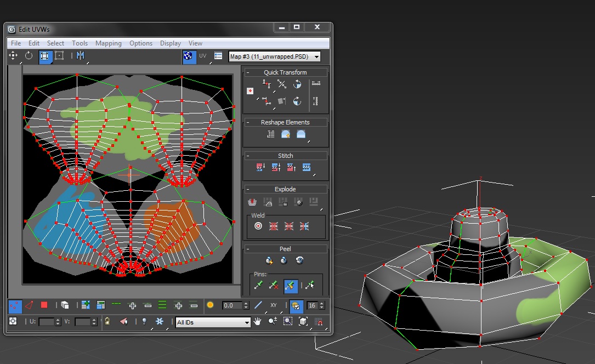Select the Move tool in Edit UVWs toolbar
The height and width of the screenshot is (364, 595).
click(x=13, y=56)
